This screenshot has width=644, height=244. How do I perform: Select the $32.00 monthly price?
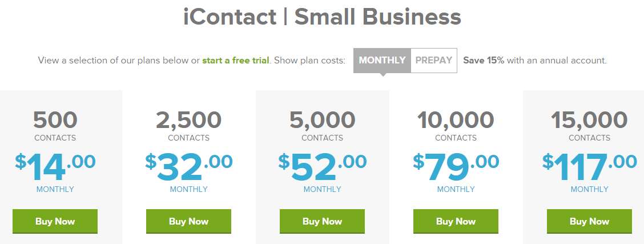188,167
